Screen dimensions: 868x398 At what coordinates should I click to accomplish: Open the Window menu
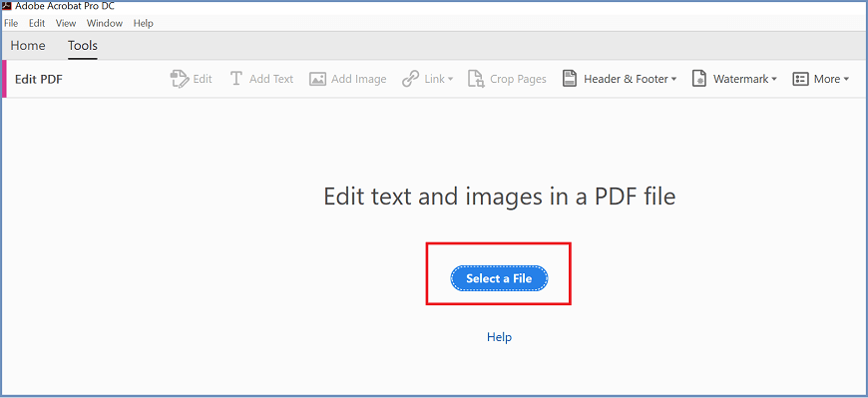coord(105,23)
